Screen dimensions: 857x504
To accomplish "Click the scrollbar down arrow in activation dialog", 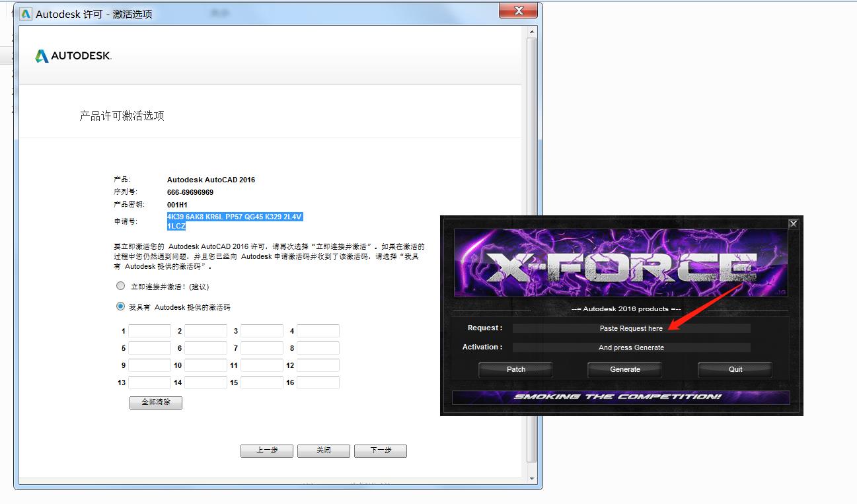I will 532,477.
